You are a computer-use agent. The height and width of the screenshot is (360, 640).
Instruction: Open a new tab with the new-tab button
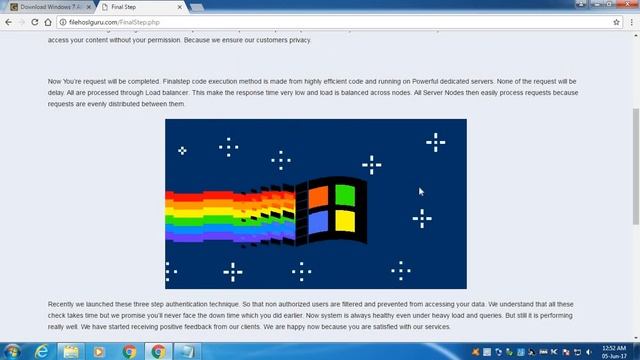197,7
